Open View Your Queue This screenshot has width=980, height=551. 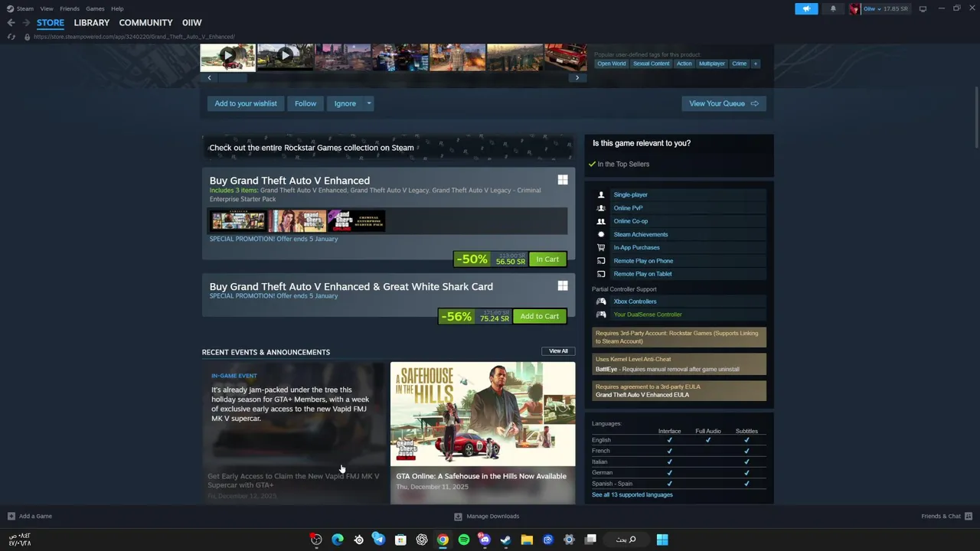724,103
